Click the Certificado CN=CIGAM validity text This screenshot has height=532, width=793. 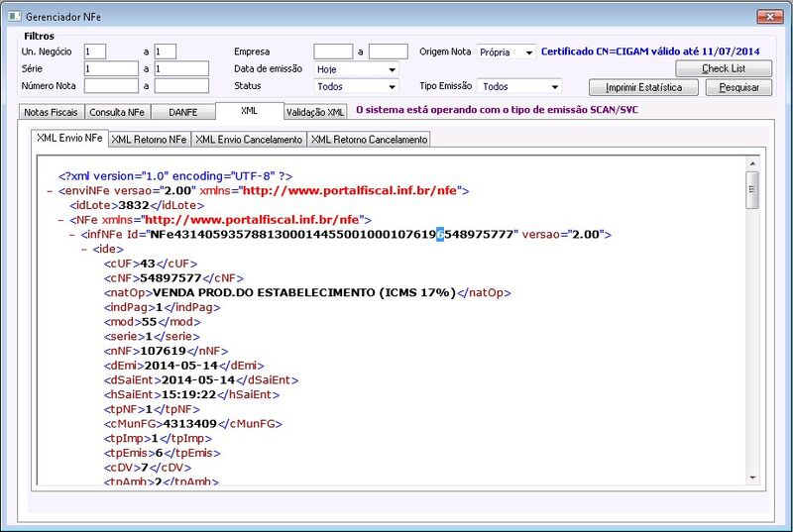(650, 52)
